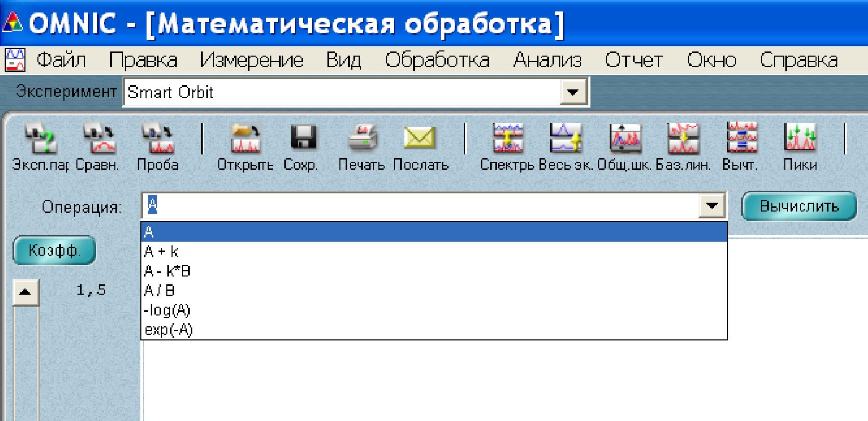Select the highlighted A operation in list
868x421 pixels.
point(434,232)
